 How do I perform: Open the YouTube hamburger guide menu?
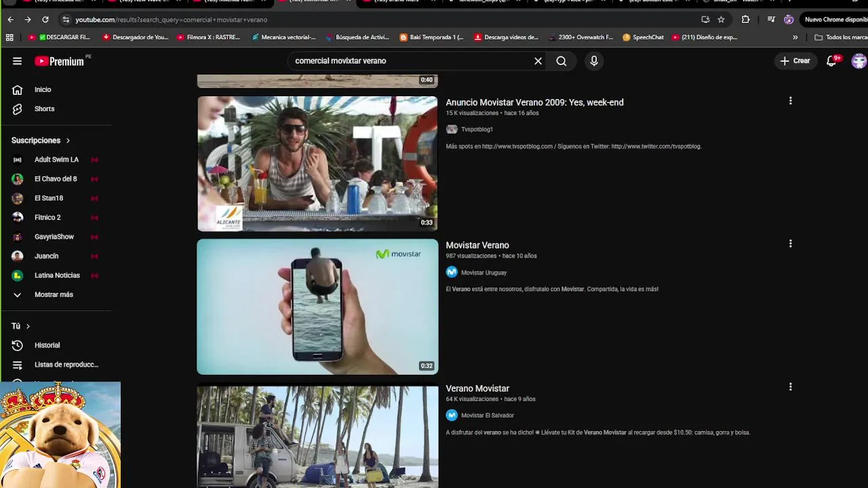coord(17,61)
